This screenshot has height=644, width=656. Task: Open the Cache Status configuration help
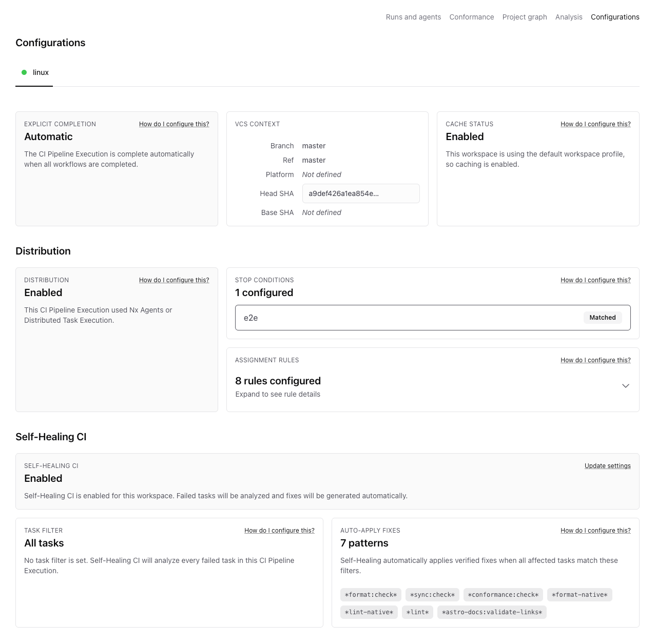coord(595,124)
